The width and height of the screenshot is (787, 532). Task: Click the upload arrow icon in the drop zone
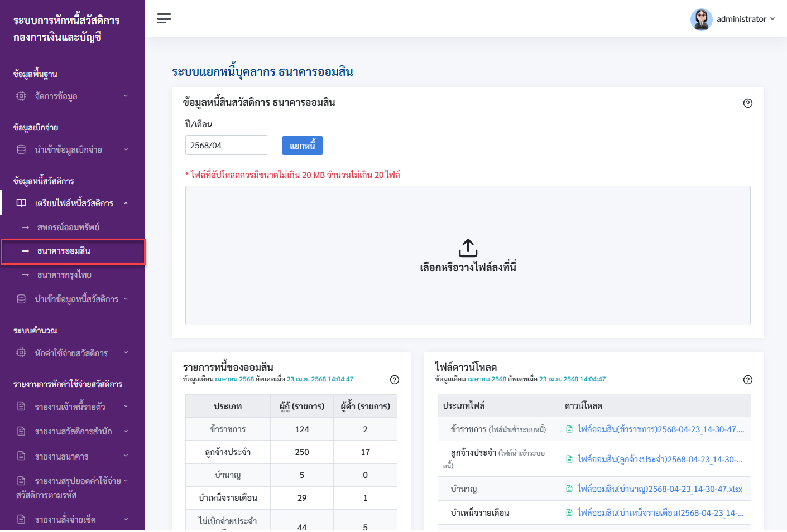coord(468,248)
